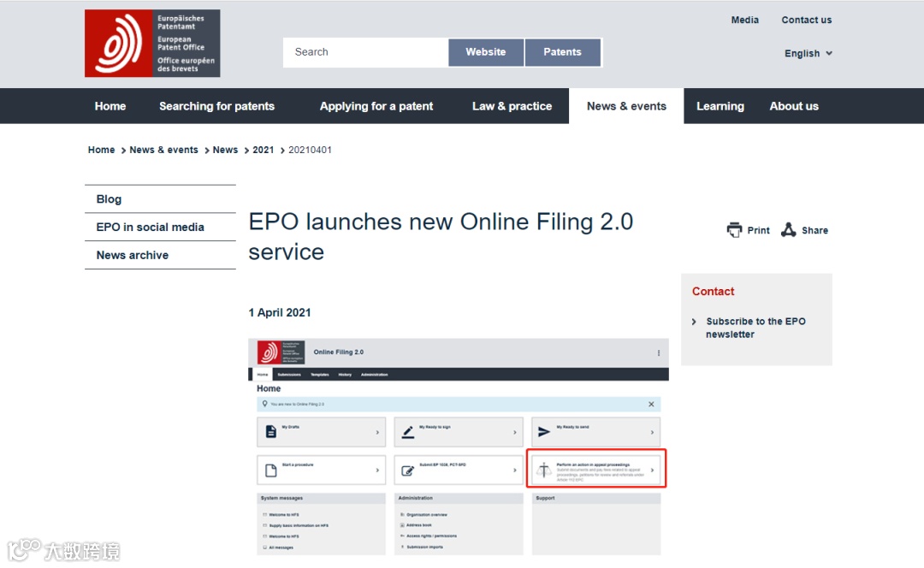
Task: Expand the Start a procedure card chevron
Action: pos(377,470)
